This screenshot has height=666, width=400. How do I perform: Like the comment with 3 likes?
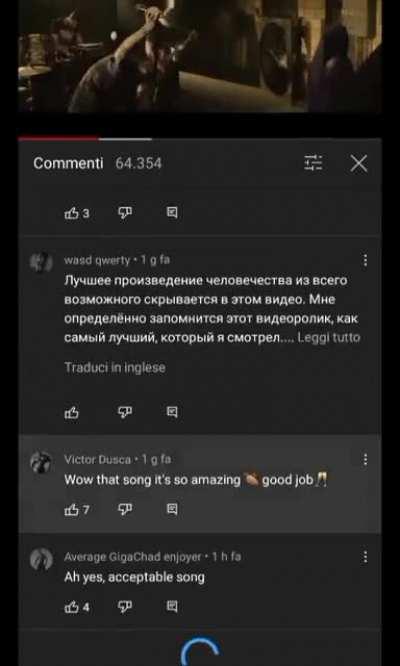pos(71,213)
